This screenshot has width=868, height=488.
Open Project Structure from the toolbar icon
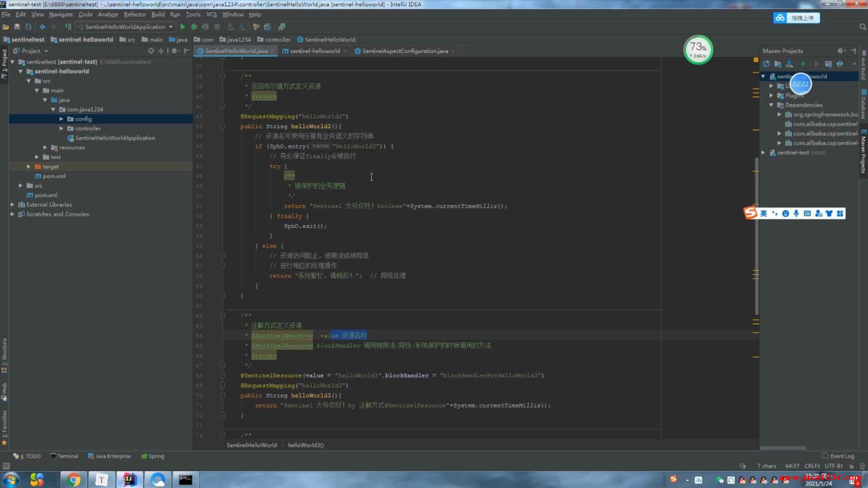click(268, 27)
